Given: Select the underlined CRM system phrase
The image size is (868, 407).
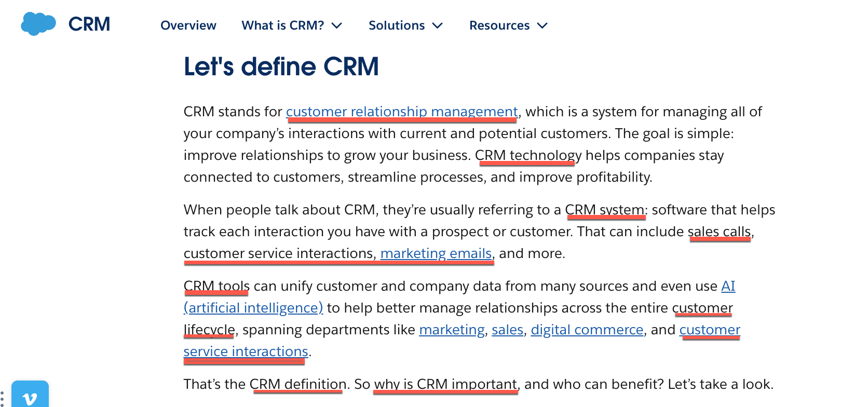Looking at the screenshot, I should point(604,210).
